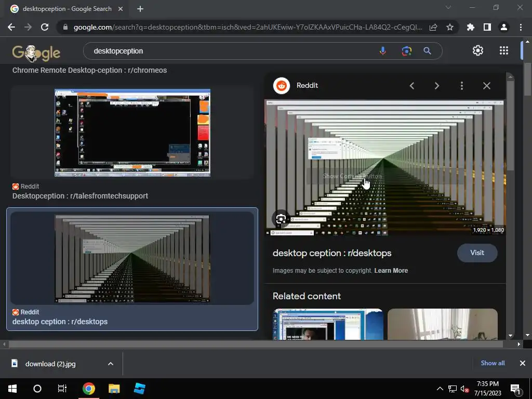
Task: Start voice search with microphone icon
Action: (383, 51)
